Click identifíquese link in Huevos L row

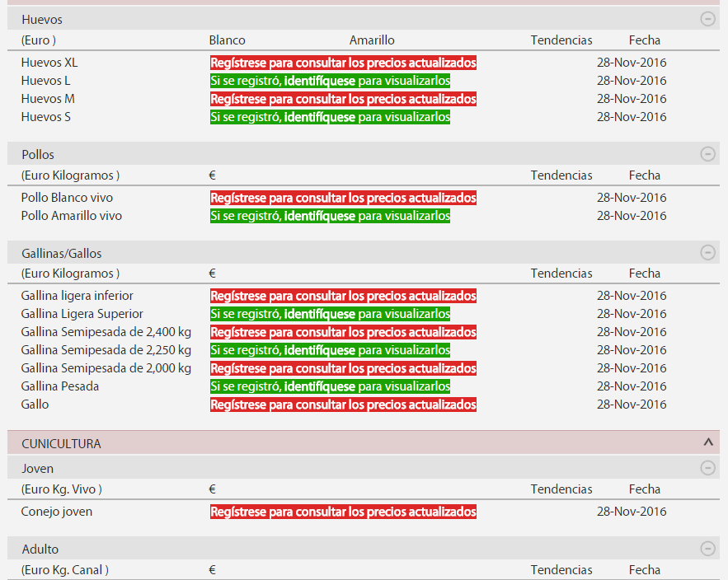[319, 81]
